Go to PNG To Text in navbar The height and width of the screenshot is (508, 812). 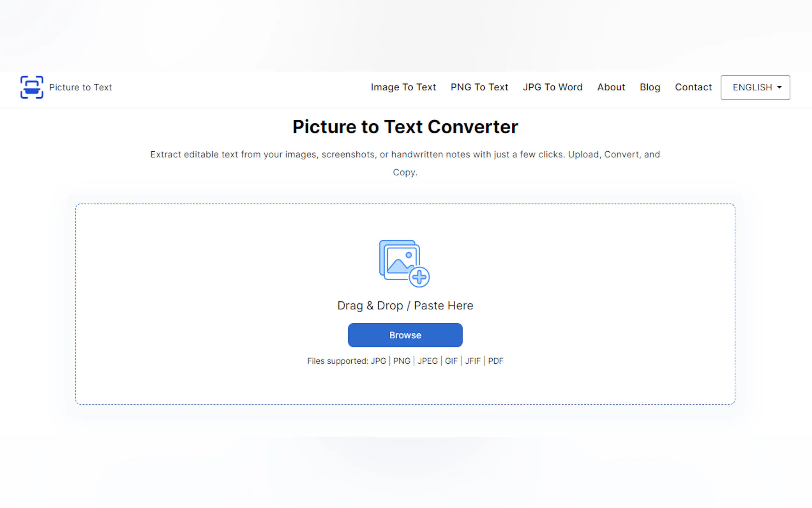(479, 87)
